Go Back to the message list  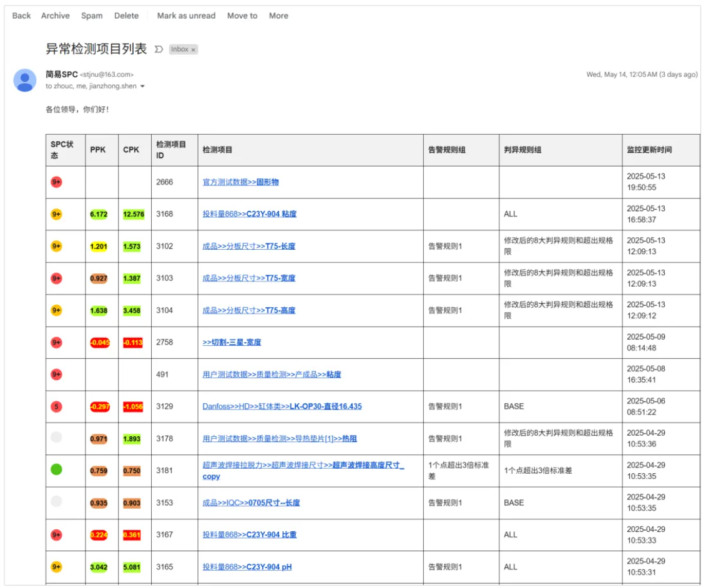[21, 16]
